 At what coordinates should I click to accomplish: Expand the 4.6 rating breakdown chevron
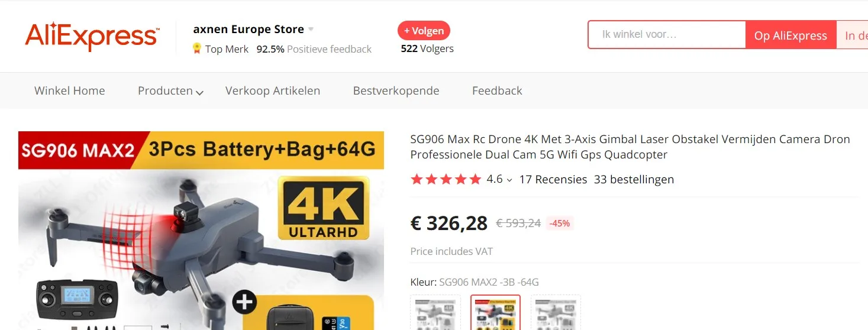(509, 180)
